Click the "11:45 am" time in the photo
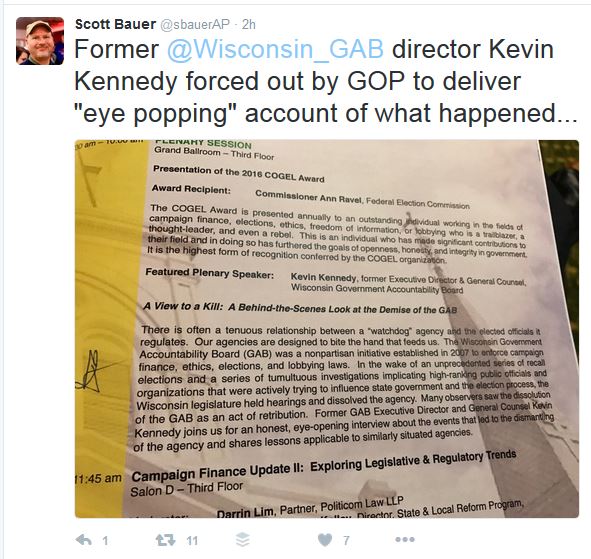The height and width of the screenshot is (559, 591). tap(98, 479)
